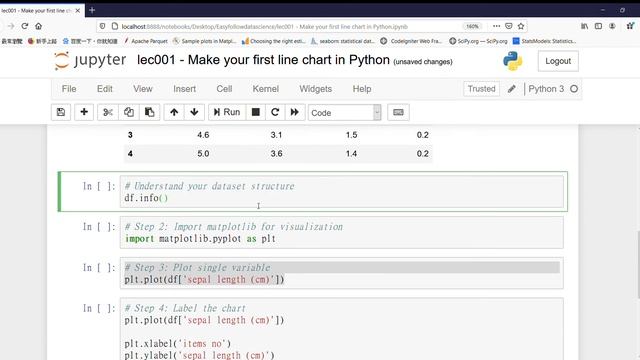Open the Kernel menu
Viewport: 640px width, 360px height.
pos(266,89)
